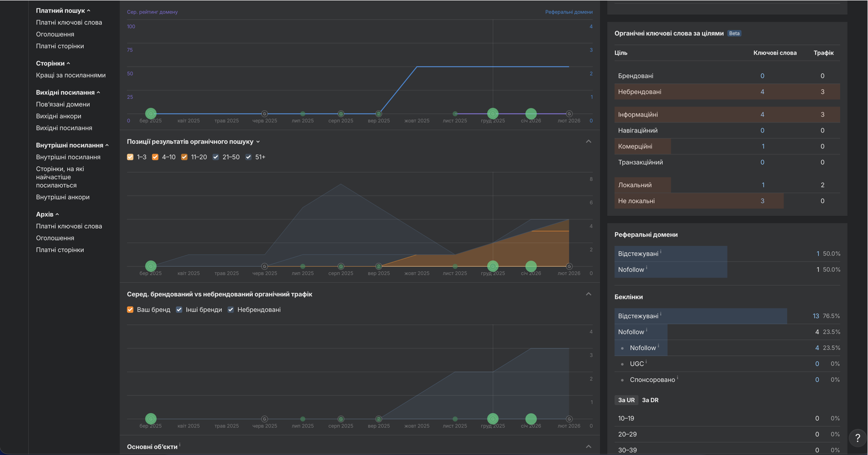Uncheck the 1–3 positions checkbox
868x455 pixels.
(130, 157)
